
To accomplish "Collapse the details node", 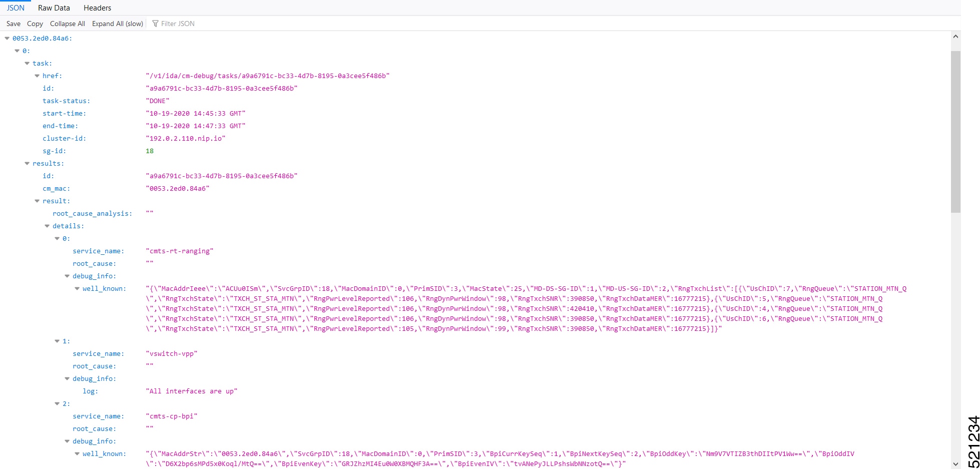I will (47, 226).
